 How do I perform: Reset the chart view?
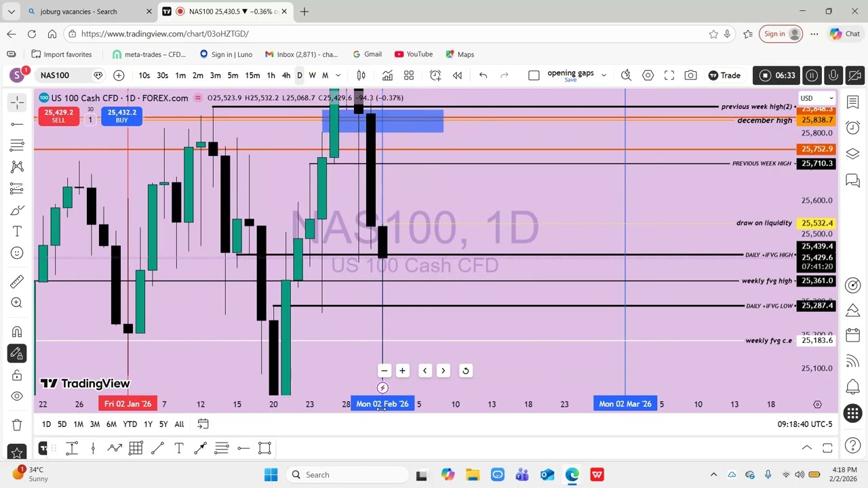pyautogui.click(x=465, y=371)
